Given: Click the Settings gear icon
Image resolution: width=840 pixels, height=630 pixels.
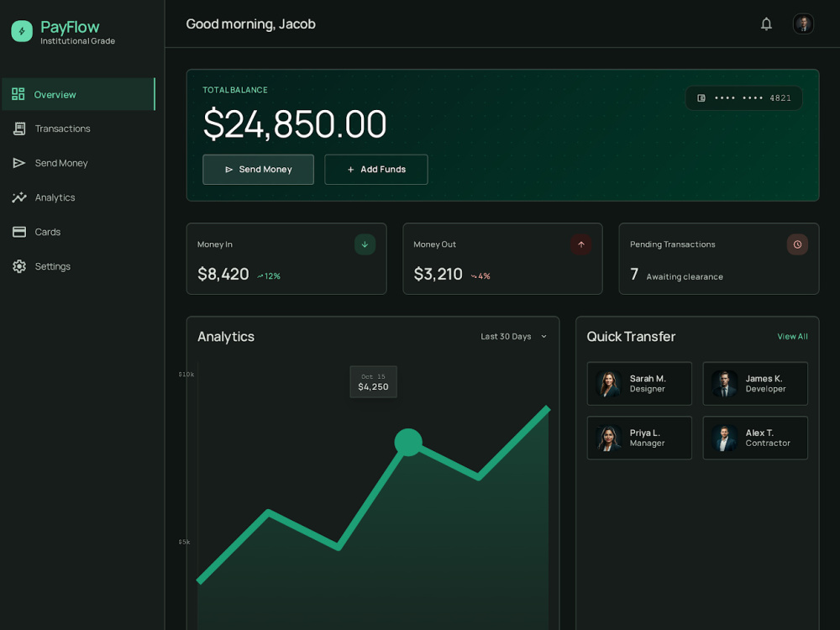Looking at the screenshot, I should click(19, 266).
